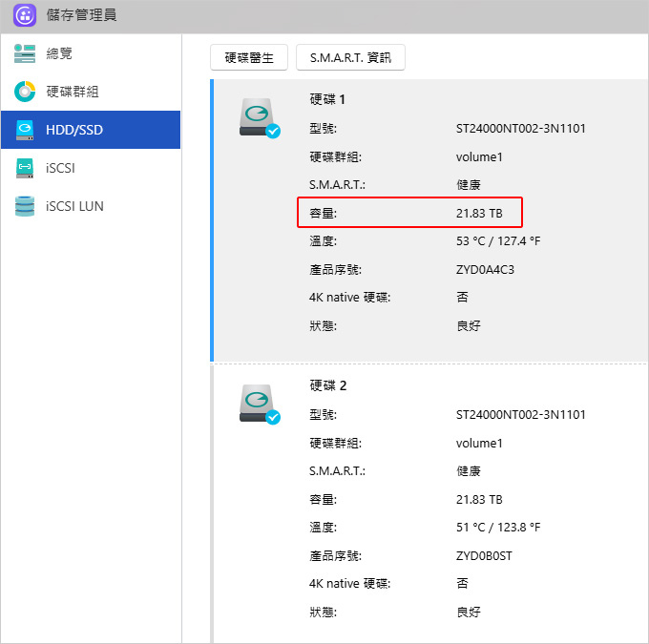
Task: Click the 儲存管理員 window title
Action: pyautogui.click(x=81, y=15)
